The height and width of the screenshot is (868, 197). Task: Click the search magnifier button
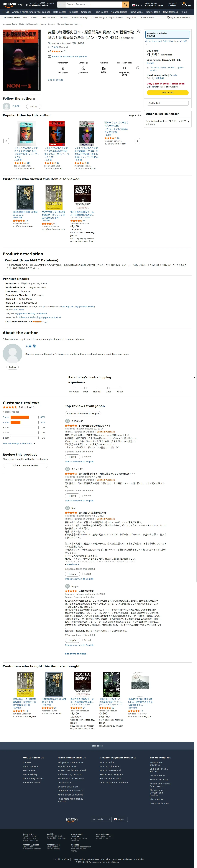pos(125,4)
